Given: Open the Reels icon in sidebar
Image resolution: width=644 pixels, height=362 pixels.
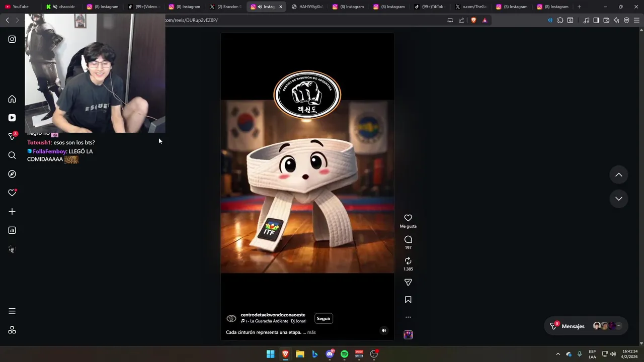Looking at the screenshot, I should [x=12, y=118].
